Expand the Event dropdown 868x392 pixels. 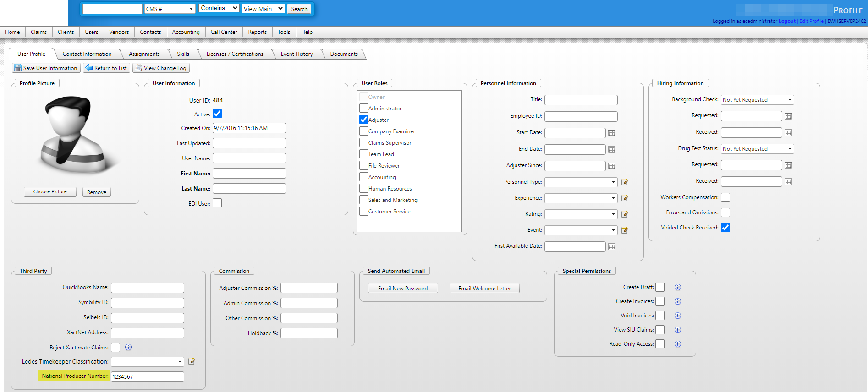click(x=581, y=230)
